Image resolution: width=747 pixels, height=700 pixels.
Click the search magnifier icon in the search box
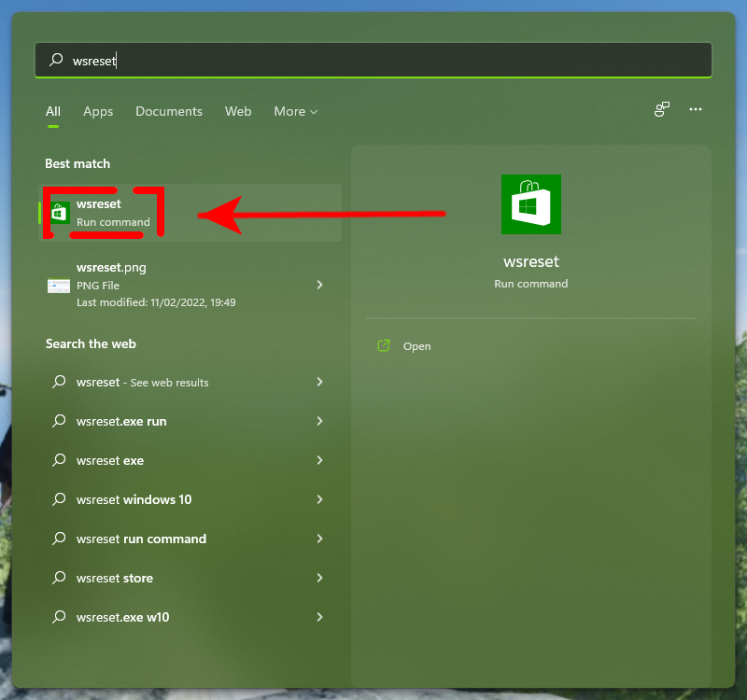(56, 60)
